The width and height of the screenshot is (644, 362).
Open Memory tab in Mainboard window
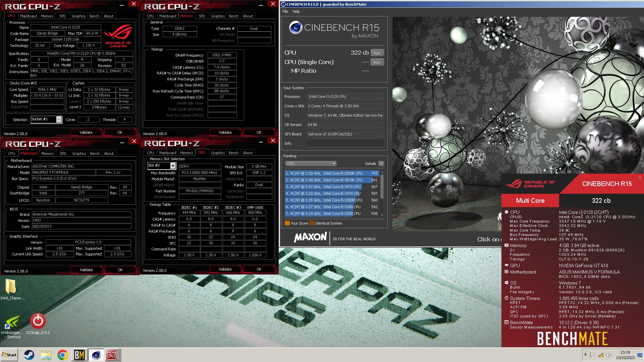[47, 154]
